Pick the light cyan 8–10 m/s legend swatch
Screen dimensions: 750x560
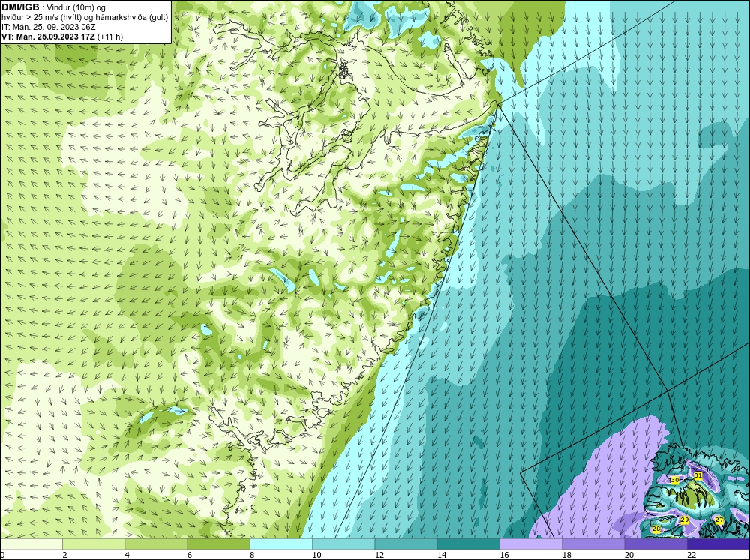281,544
